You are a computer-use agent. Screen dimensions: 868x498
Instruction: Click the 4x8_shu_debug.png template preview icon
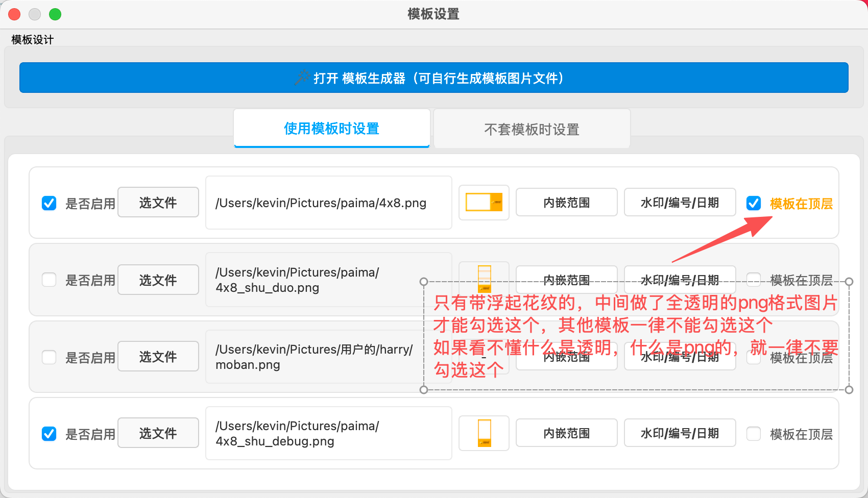pyautogui.click(x=484, y=433)
